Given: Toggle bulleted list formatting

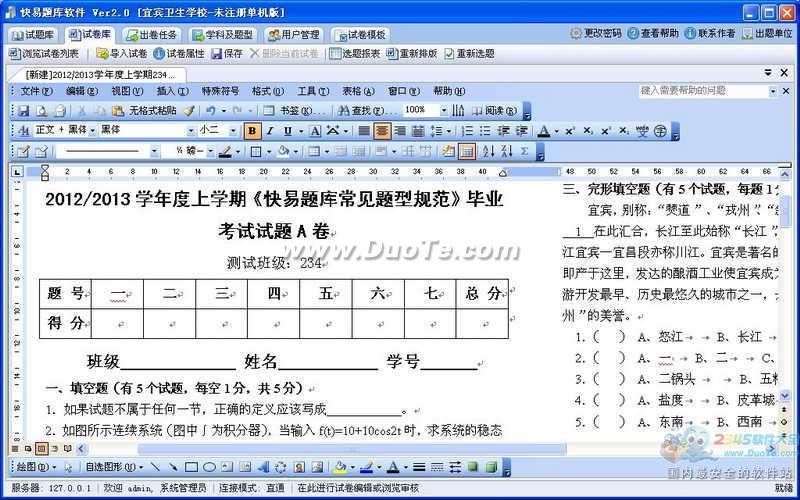Looking at the screenshot, I should click(485, 131).
